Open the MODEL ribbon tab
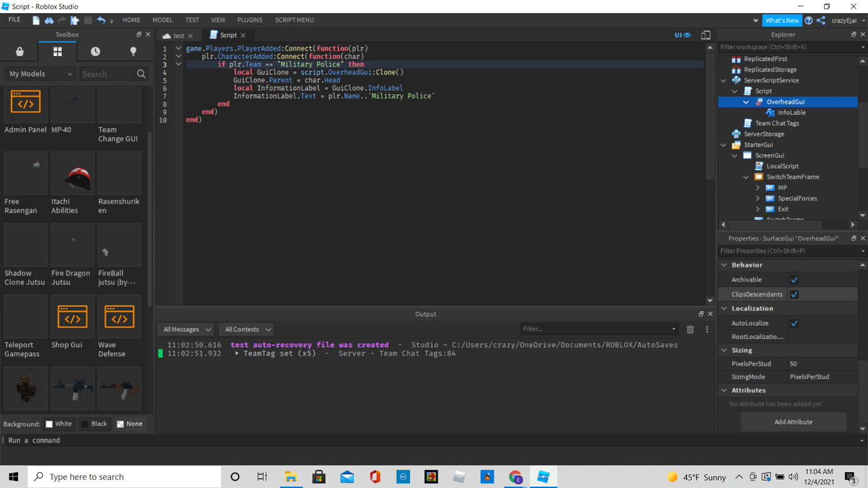 [x=162, y=20]
